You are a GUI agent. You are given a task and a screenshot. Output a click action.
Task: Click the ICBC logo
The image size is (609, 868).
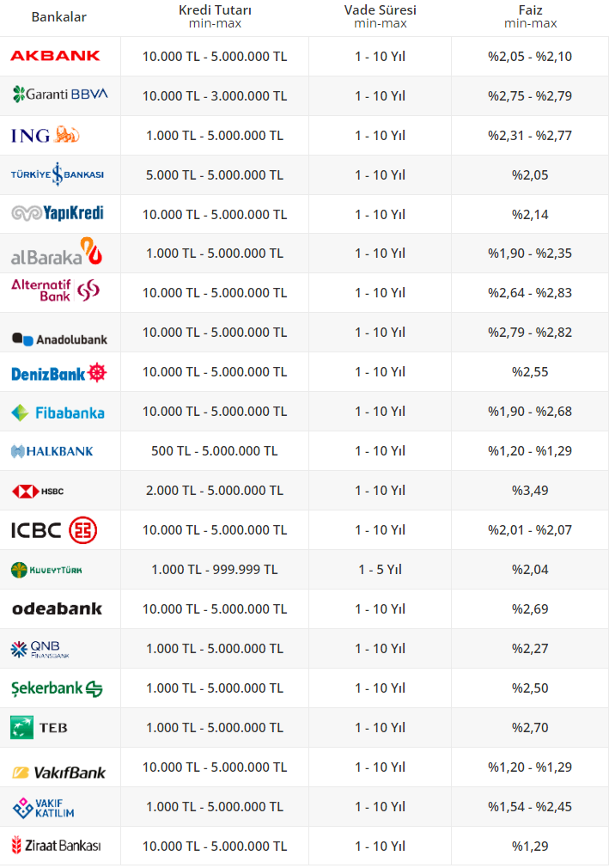tap(54, 529)
